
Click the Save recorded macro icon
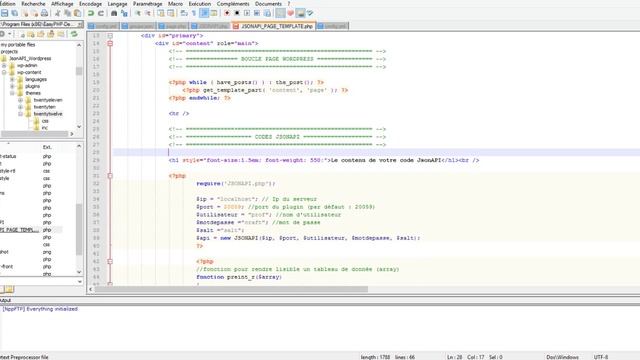267,13
